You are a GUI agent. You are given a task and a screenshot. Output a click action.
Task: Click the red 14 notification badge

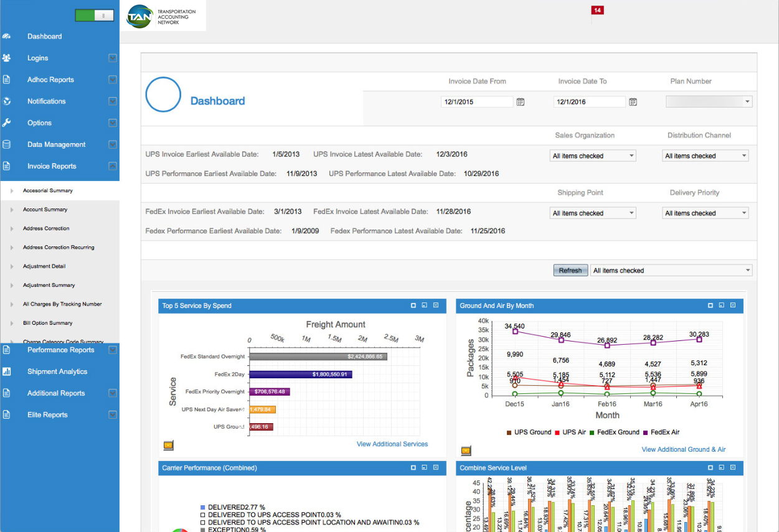click(x=597, y=11)
